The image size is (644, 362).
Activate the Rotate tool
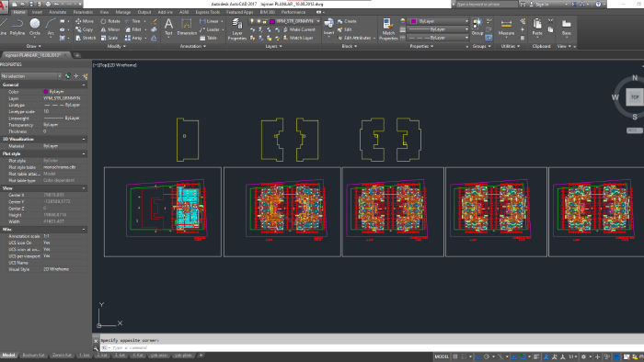tap(110, 21)
